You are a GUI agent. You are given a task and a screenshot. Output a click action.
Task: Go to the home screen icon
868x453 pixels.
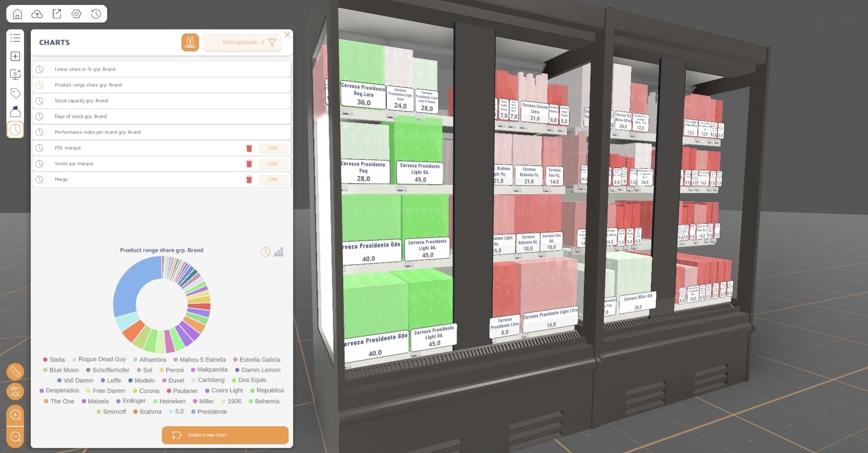tap(17, 14)
